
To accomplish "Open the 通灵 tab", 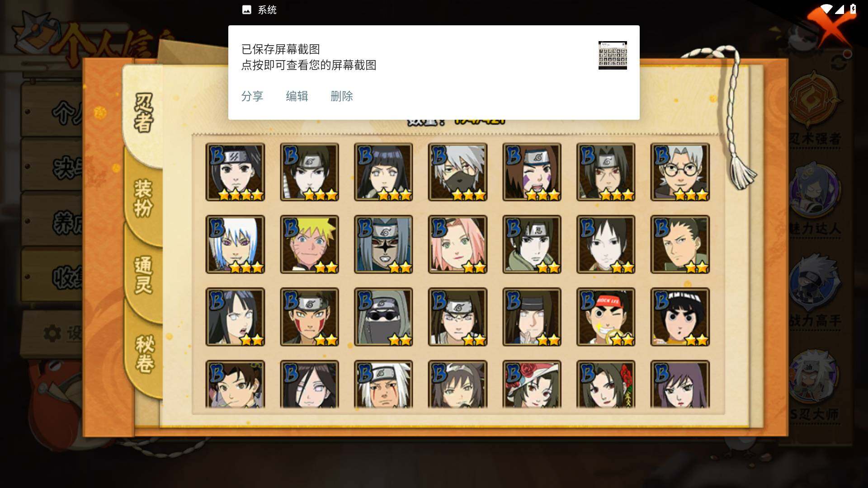I will [x=143, y=276].
